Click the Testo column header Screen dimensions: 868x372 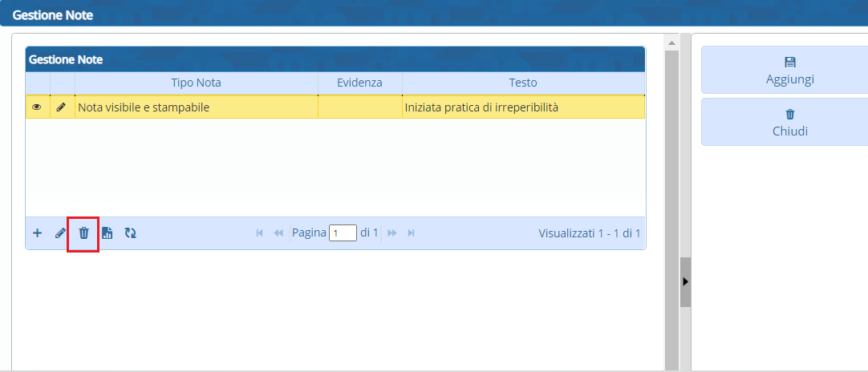coord(522,83)
